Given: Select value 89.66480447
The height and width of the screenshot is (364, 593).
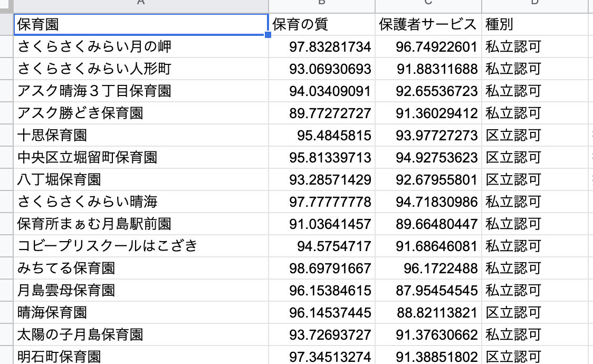Looking at the screenshot, I should tap(428, 224).
